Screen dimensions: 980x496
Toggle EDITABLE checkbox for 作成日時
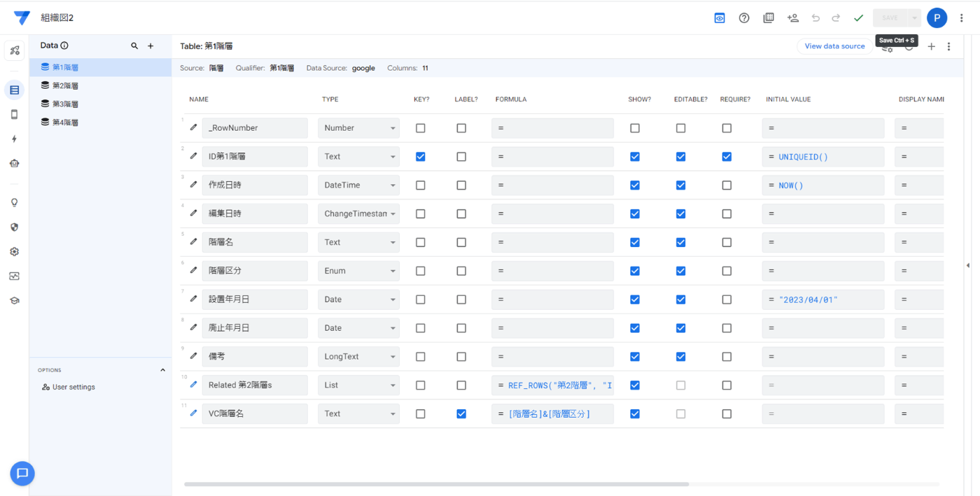(x=681, y=185)
